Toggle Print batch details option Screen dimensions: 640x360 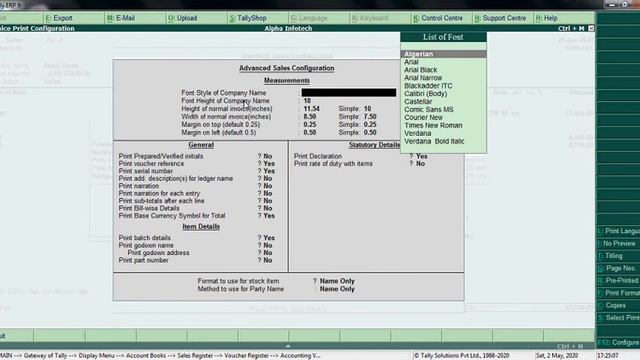point(269,238)
